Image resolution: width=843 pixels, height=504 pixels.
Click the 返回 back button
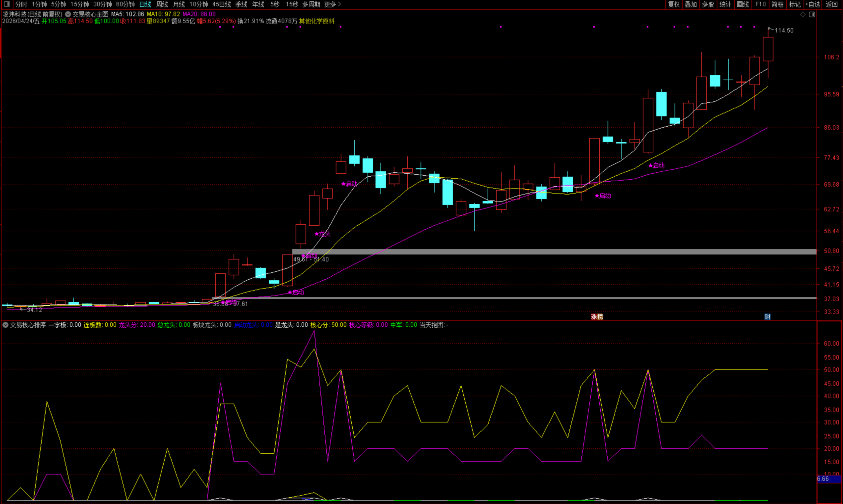[x=831, y=4]
